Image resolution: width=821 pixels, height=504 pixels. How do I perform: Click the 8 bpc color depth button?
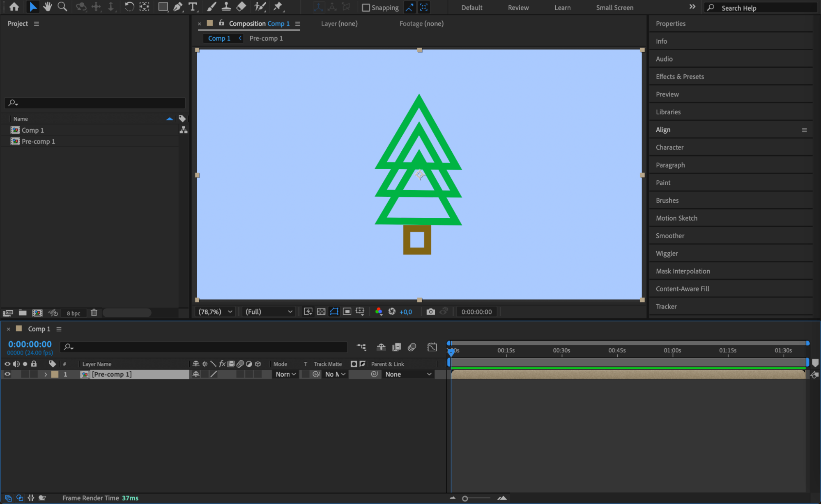pyautogui.click(x=74, y=313)
